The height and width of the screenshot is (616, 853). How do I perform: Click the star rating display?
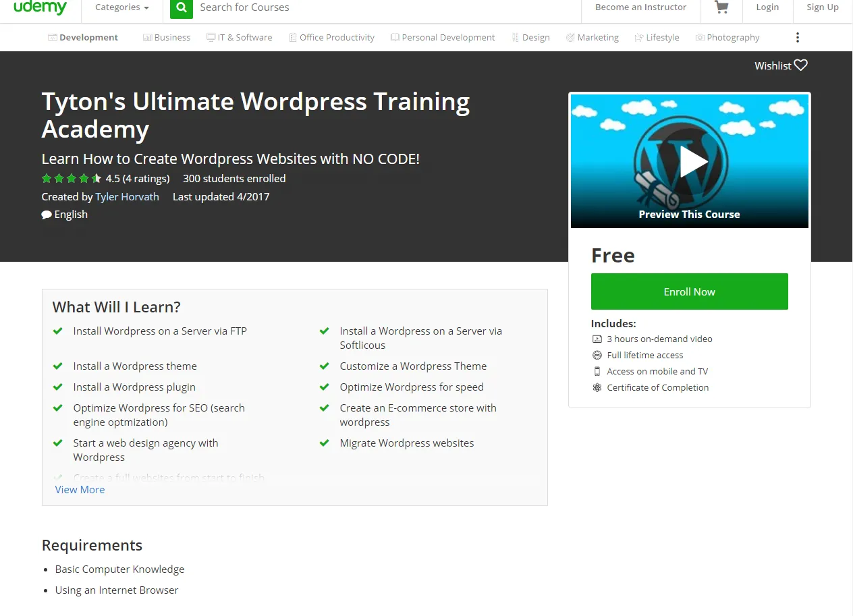click(x=72, y=179)
